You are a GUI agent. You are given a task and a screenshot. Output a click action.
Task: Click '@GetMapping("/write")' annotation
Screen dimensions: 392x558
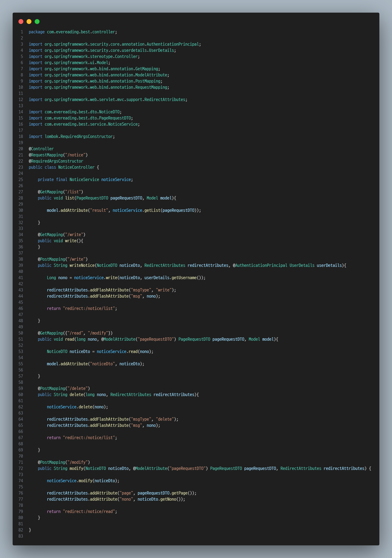[62, 234]
